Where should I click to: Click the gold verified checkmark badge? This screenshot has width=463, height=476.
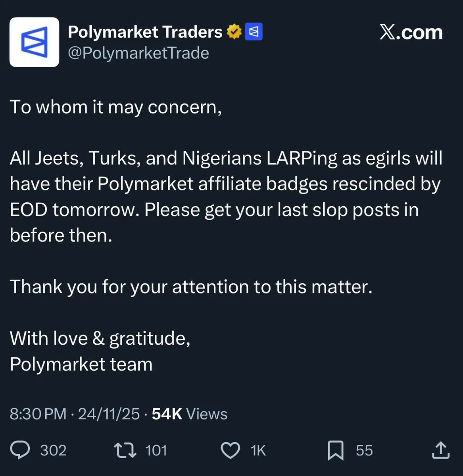[x=234, y=32]
